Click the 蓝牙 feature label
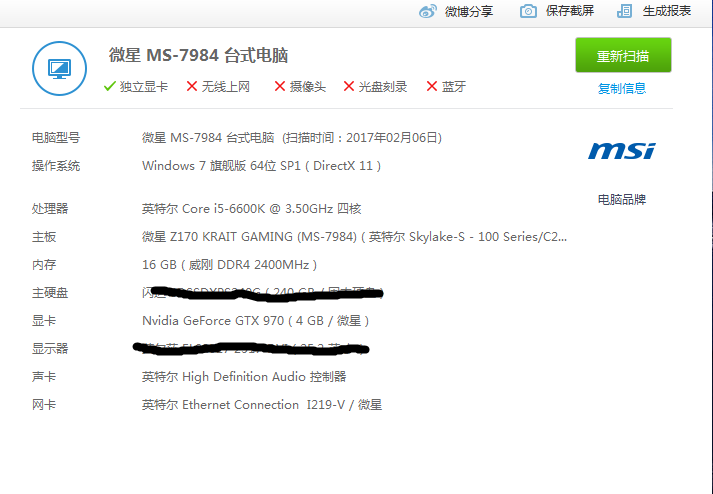Screen dimensions: 713x494 coord(453,86)
